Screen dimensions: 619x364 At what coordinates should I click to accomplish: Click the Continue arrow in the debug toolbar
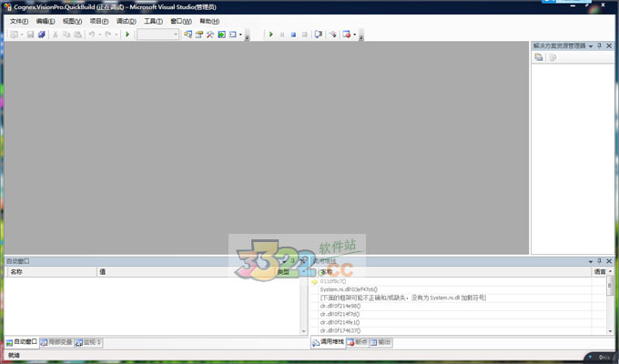coord(271,35)
